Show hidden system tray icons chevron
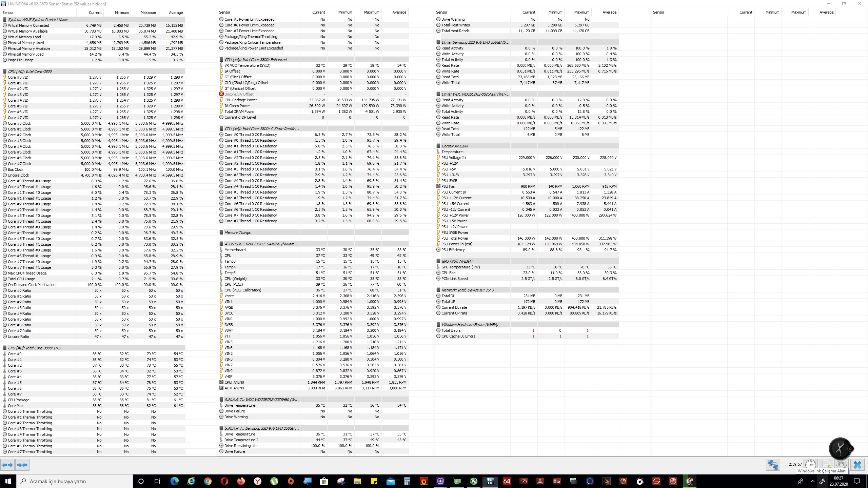The height and width of the screenshot is (488, 868). click(812, 481)
